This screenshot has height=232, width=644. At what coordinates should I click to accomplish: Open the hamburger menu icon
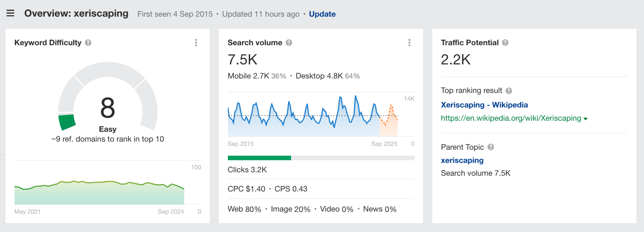coord(10,13)
